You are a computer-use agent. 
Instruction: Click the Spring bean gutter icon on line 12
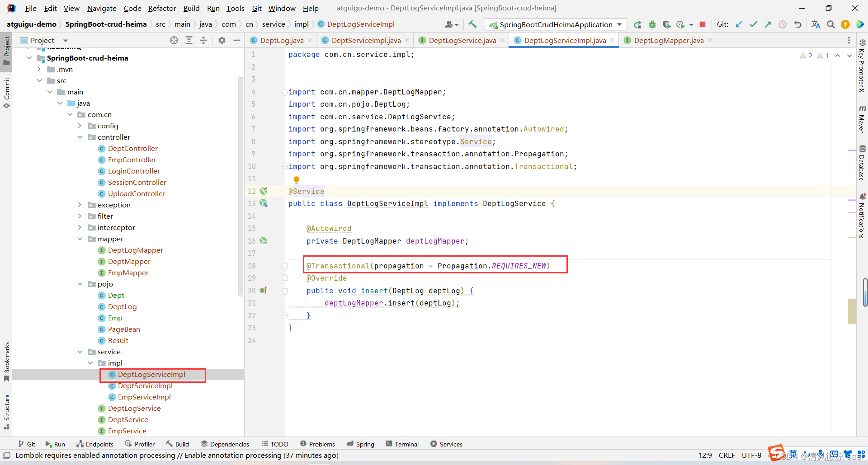pos(264,191)
